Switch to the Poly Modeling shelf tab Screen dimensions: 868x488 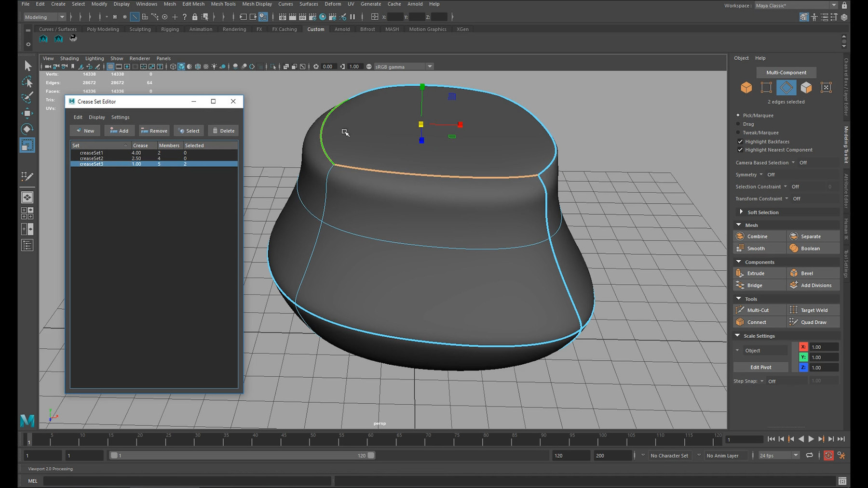[x=103, y=29]
